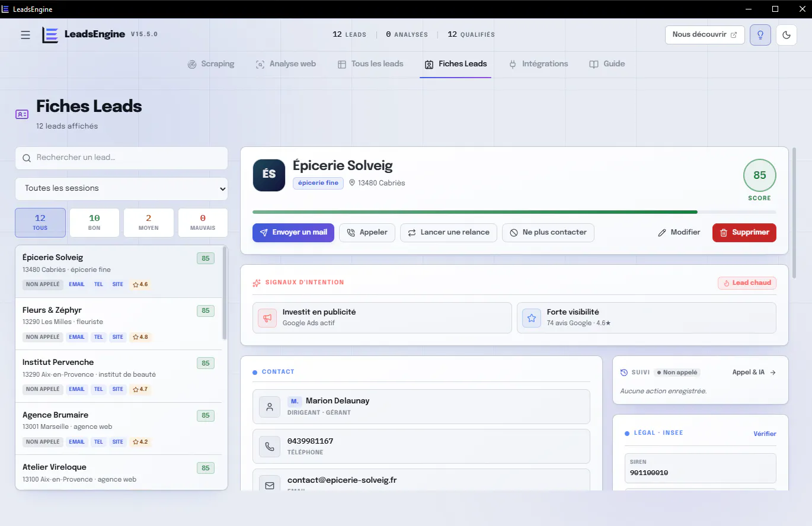Select the Fleurs & Zéphyr lead
The width and height of the screenshot is (812, 526).
pos(119,324)
